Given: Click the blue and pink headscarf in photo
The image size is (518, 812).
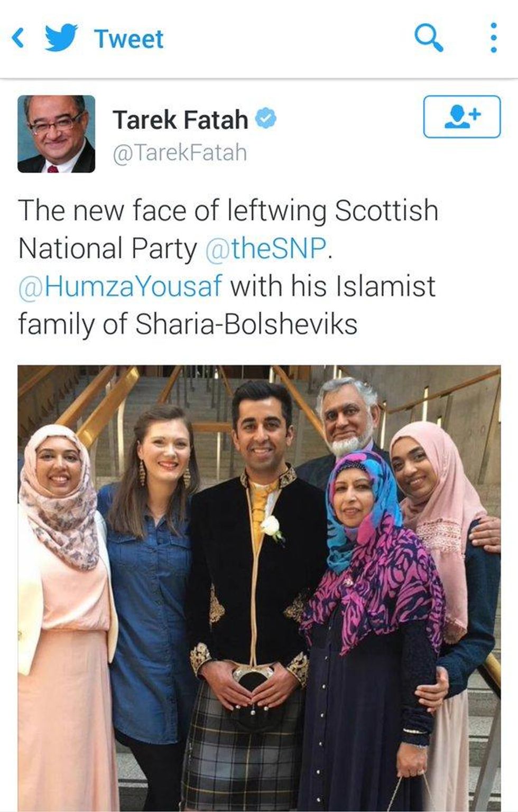Looking at the screenshot, I should click(x=358, y=507).
